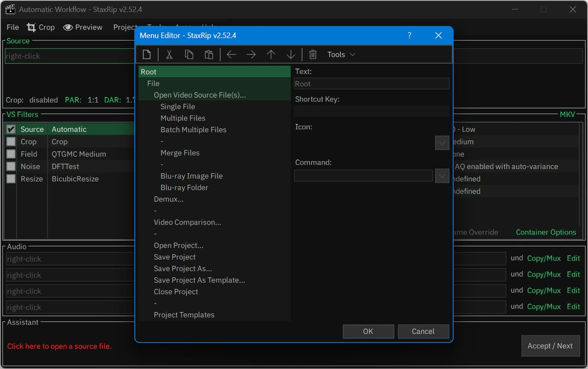The width and height of the screenshot is (588, 369).
Task: Move item up with the up arrow icon
Action: coord(271,54)
